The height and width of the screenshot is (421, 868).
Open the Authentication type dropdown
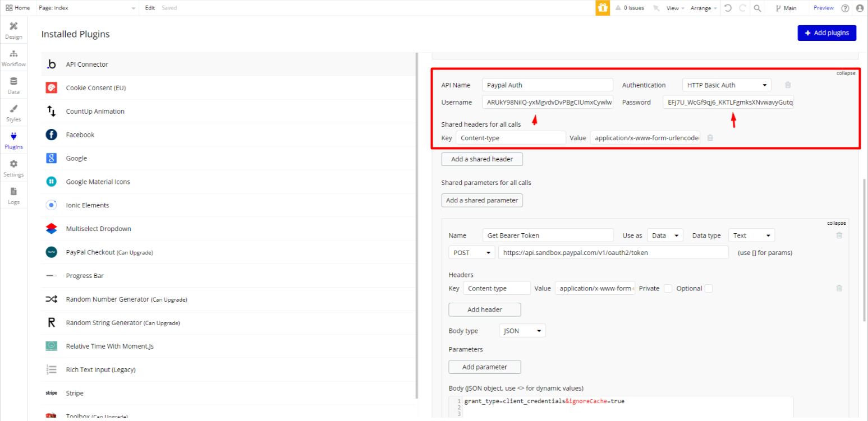tap(727, 85)
